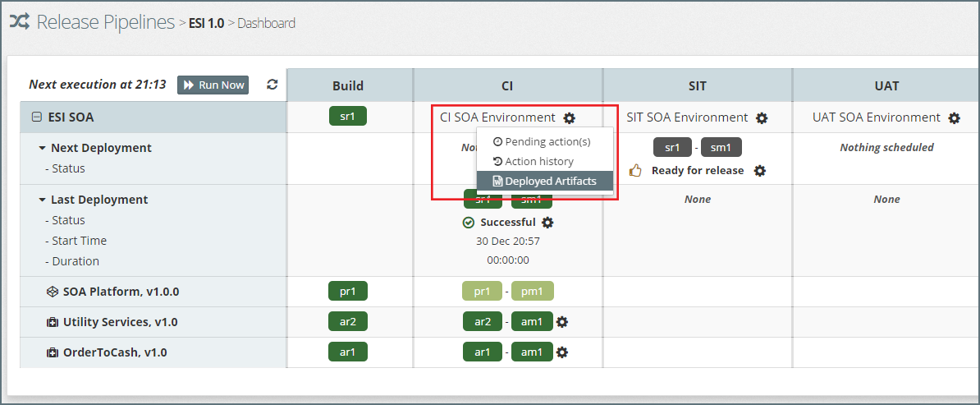Click gear icon in Utility Services CI cell
980x405 pixels.
[562, 322]
